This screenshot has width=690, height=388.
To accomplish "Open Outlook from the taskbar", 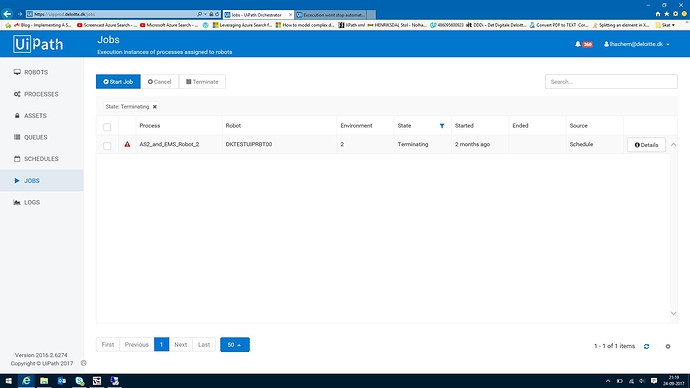I will (62, 381).
